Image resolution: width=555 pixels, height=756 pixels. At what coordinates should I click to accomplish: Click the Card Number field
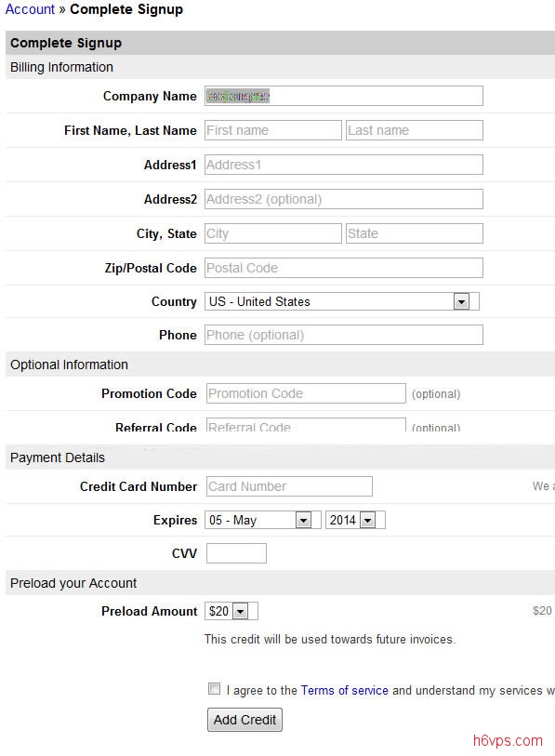(x=289, y=486)
